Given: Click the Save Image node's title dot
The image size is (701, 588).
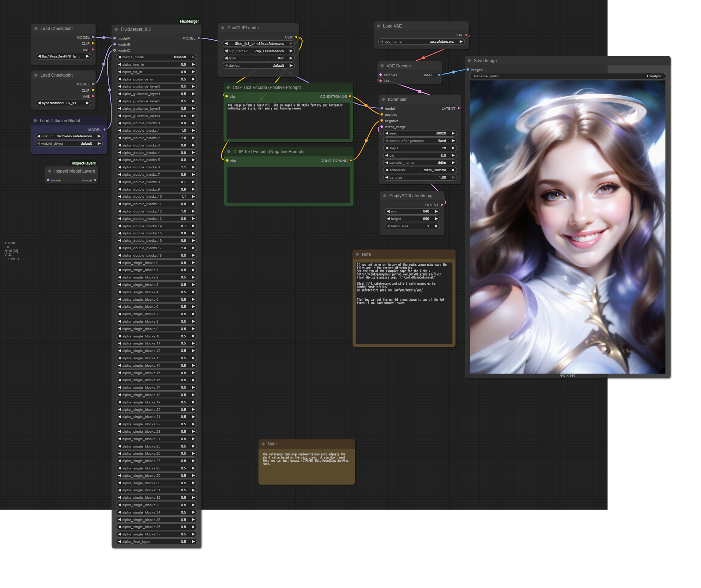Looking at the screenshot, I should [469, 61].
